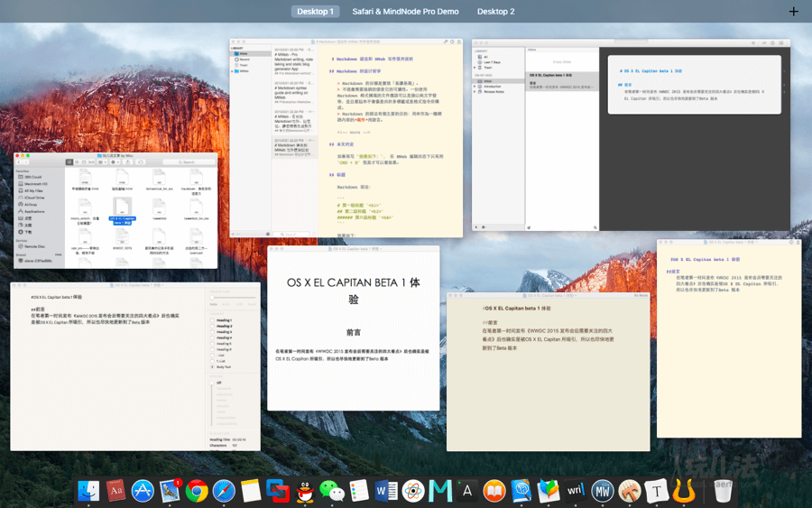Open Mail with the unread badge
Image resolution: width=812 pixels, height=508 pixels.
pyautogui.click(x=170, y=491)
